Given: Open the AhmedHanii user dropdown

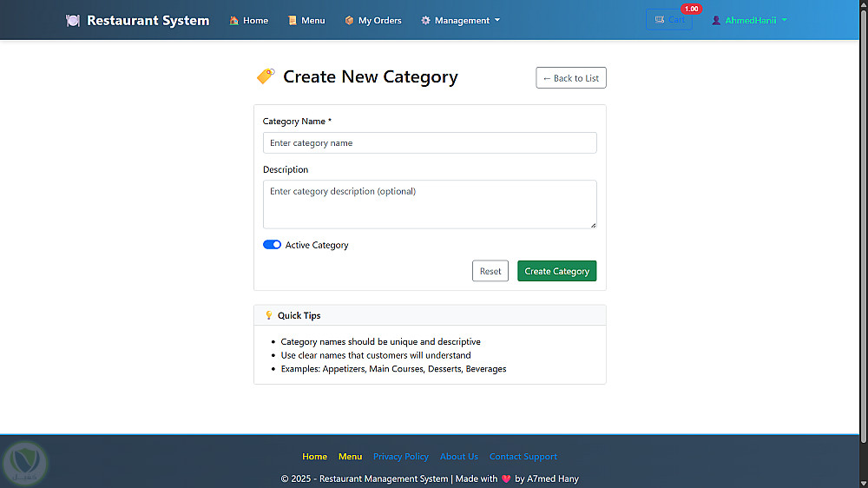Looking at the screenshot, I should click(x=751, y=21).
